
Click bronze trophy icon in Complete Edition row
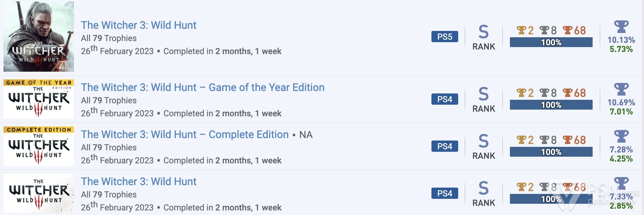568,140
